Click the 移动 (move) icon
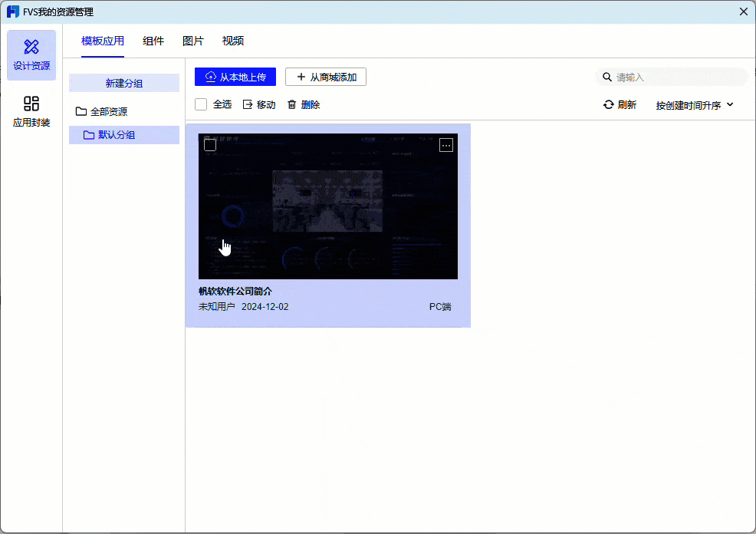 tap(246, 104)
